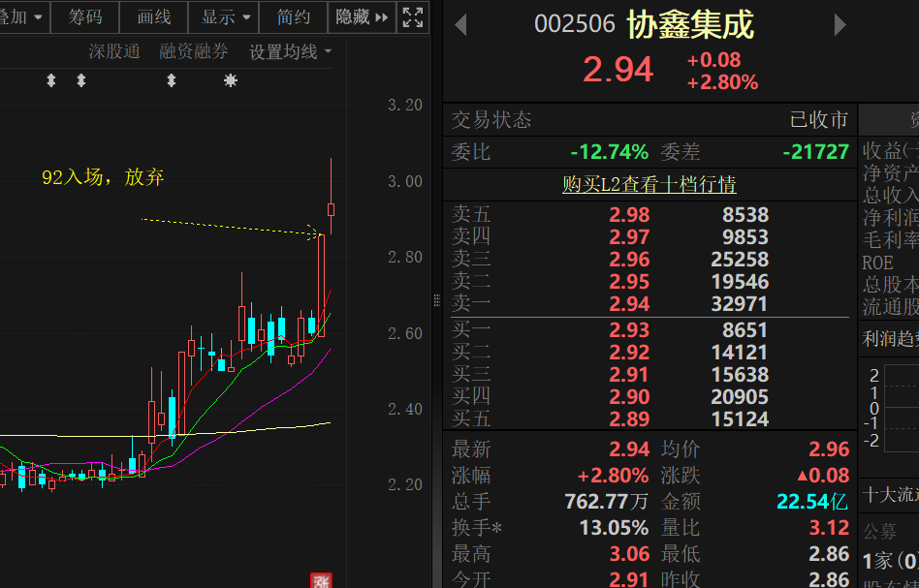This screenshot has width=919, height=588.
Task: Click 买四 volume 20905
Action: point(739,397)
